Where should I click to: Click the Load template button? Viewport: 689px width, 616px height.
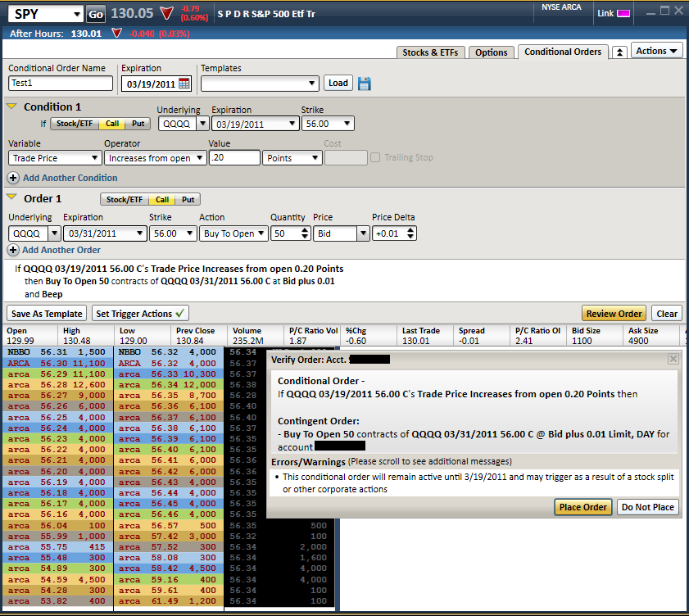point(338,83)
